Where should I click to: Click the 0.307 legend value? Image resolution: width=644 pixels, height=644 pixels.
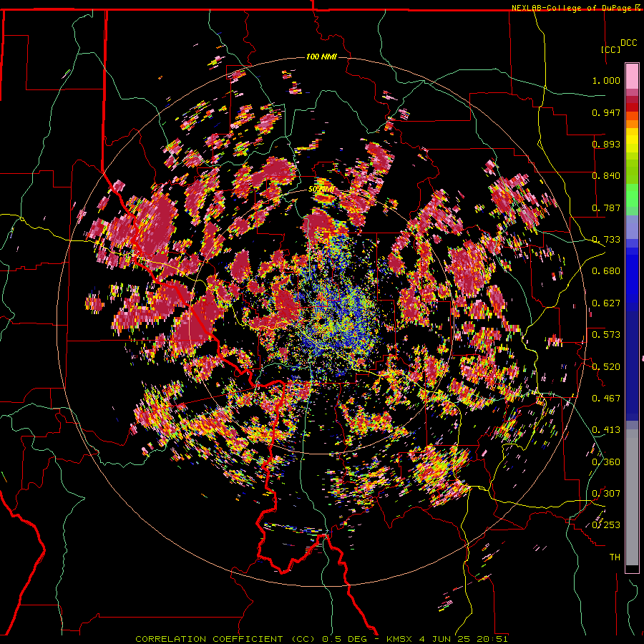606,494
